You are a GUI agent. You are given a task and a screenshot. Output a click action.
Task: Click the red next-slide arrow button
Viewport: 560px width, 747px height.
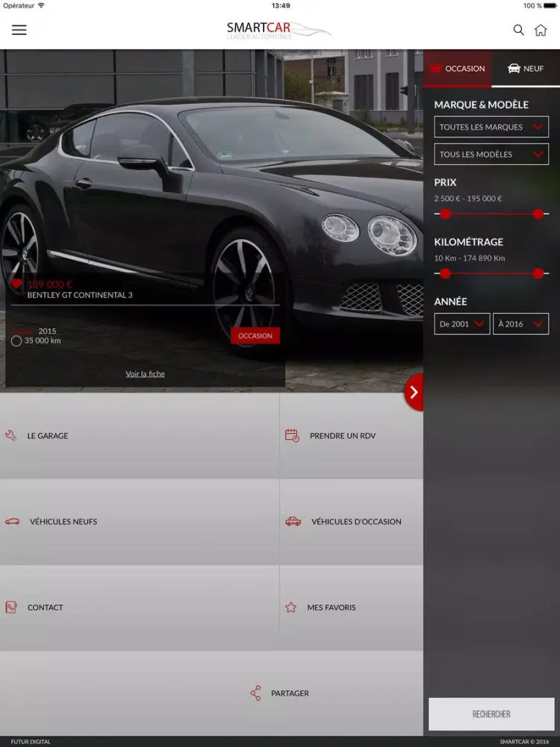pyautogui.click(x=414, y=392)
